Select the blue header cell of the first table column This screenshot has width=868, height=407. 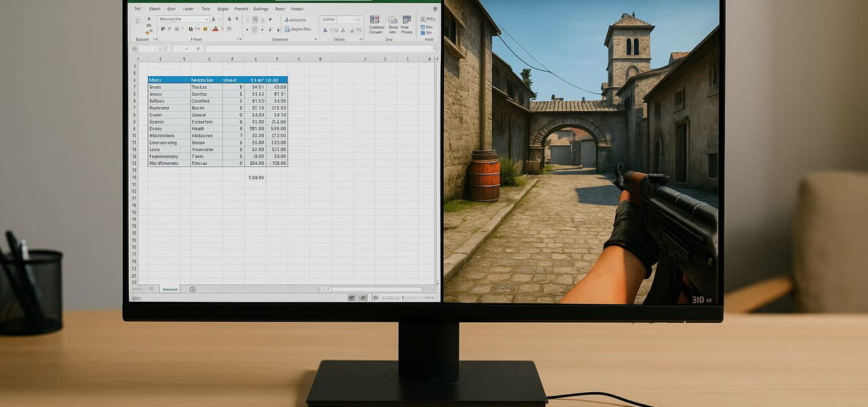pyautogui.click(x=169, y=80)
